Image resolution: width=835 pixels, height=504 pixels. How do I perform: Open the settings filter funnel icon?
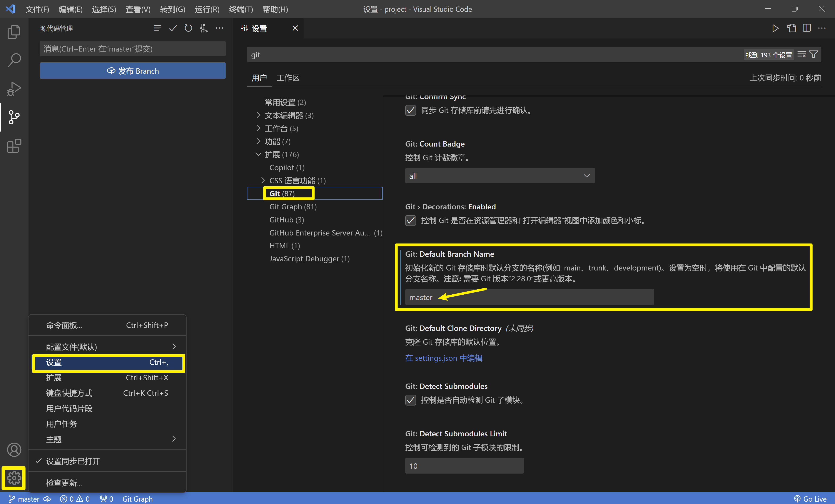(x=814, y=55)
